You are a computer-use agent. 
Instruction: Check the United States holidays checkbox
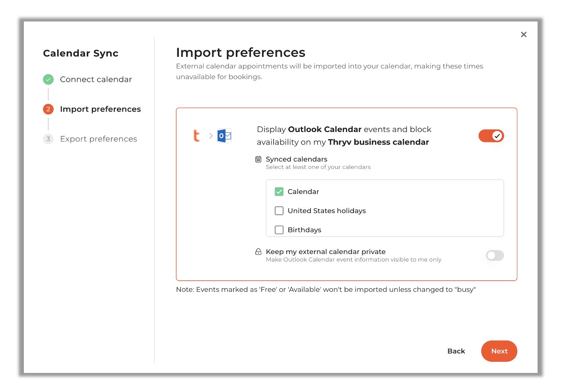pos(279,211)
